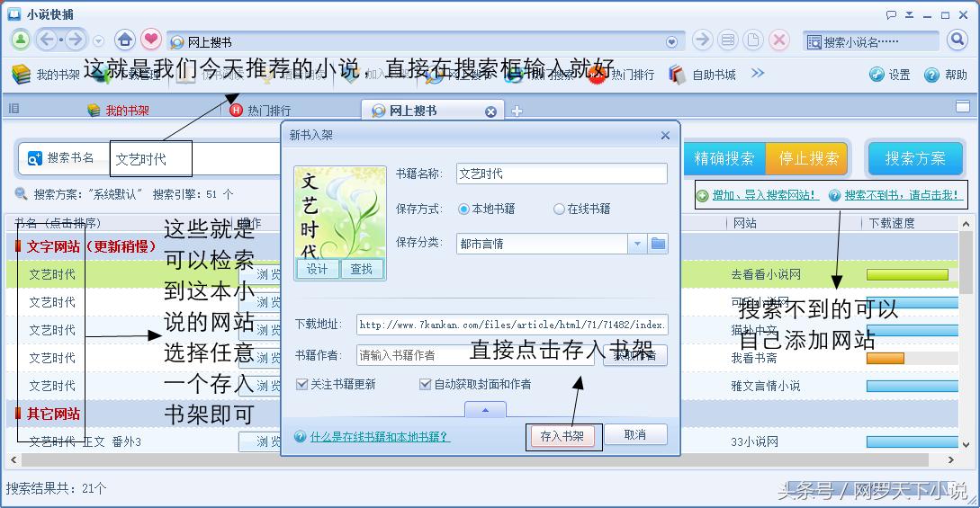Go forward with the right arrow button

75,40
